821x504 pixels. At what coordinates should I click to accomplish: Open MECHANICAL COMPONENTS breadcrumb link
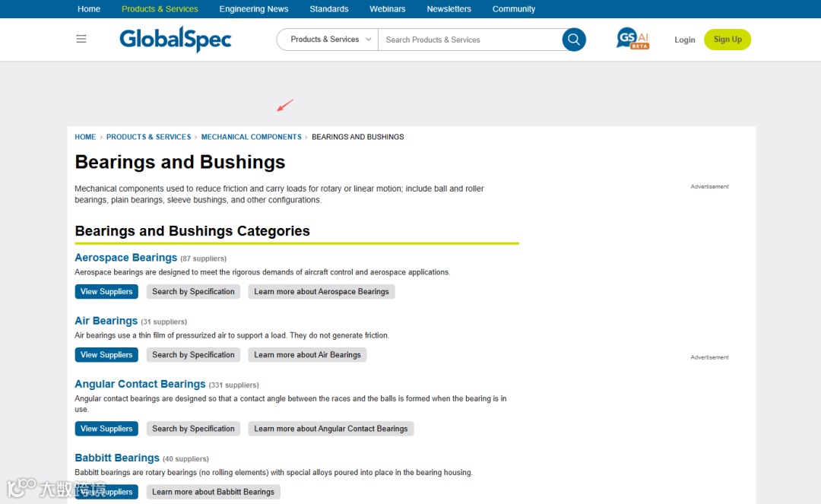252,137
